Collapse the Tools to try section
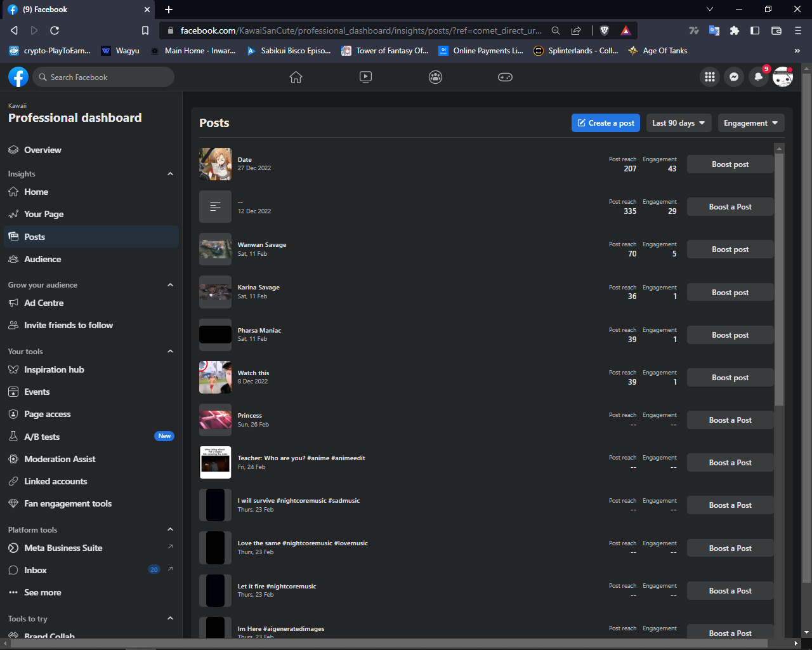 tap(170, 618)
